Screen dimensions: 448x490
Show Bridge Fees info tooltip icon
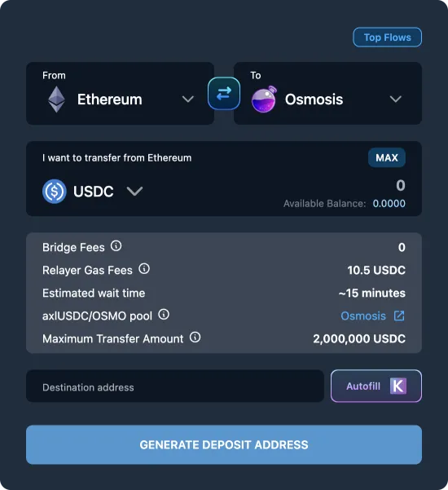click(x=116, y=246)
